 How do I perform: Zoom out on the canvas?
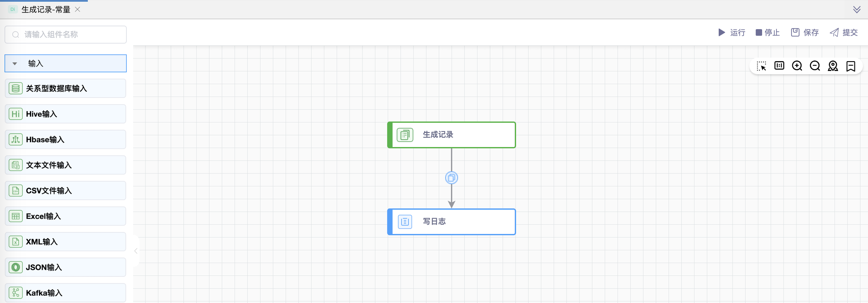coord(815,66)
